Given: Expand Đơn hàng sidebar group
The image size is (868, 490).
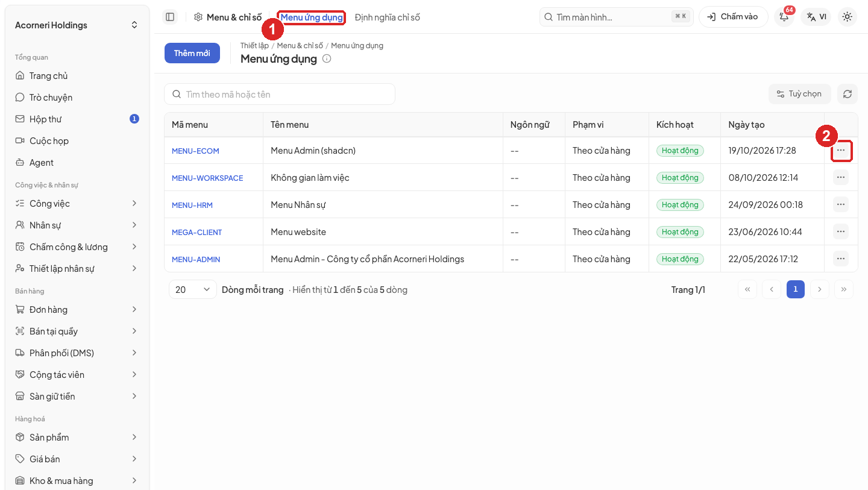Looking at the screenshot, I should pyautogui.click(x=77, y=310).
